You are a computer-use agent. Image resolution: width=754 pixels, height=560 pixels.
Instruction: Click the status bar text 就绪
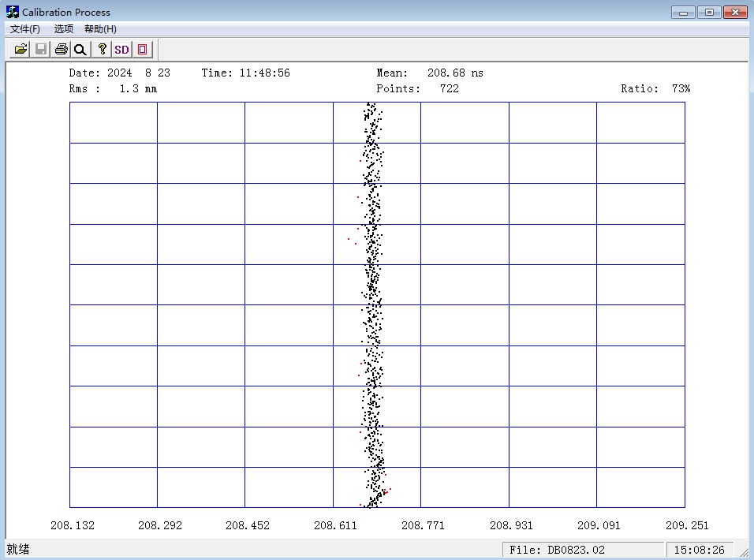(x=18, y=550)
